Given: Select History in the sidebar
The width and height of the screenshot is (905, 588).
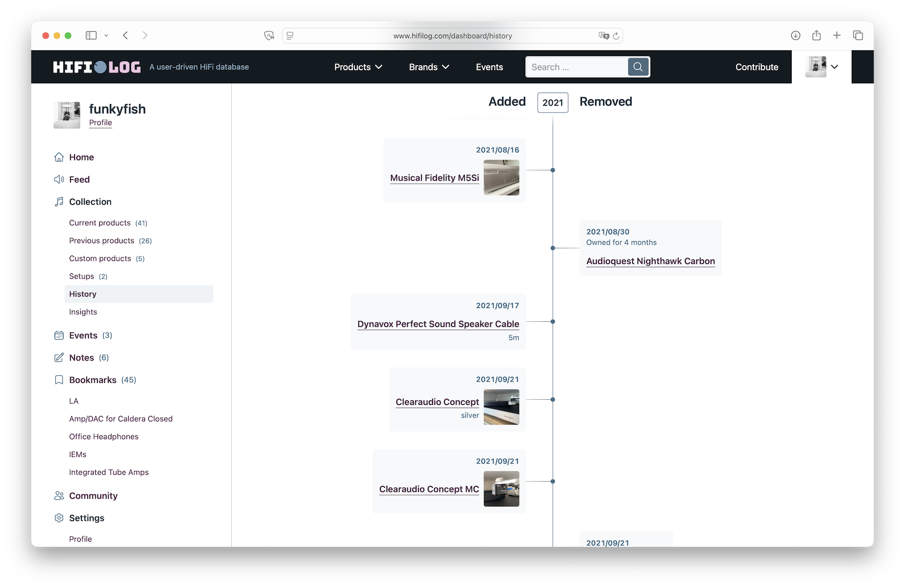Looking at the screenshot, I should (139, 294).
